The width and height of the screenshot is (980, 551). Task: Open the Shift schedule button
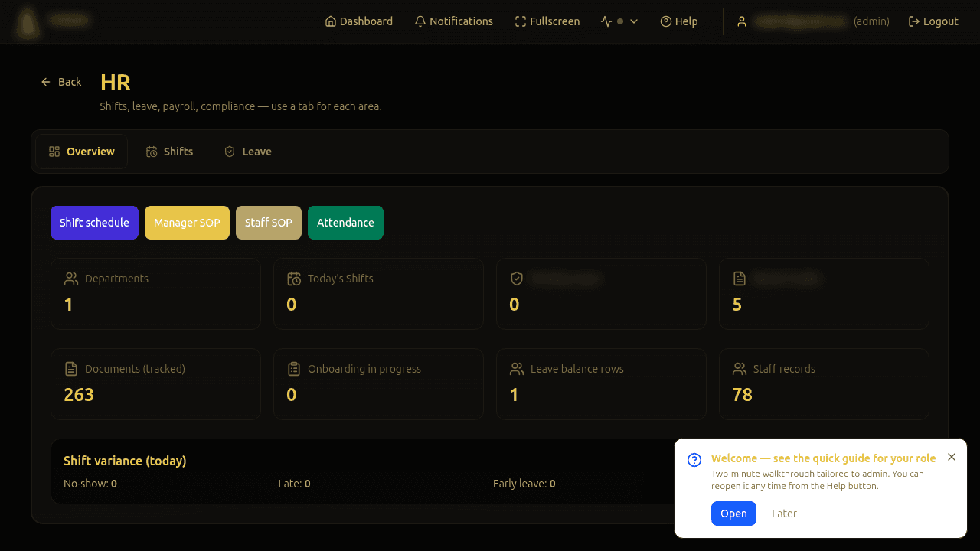(94, 223)
